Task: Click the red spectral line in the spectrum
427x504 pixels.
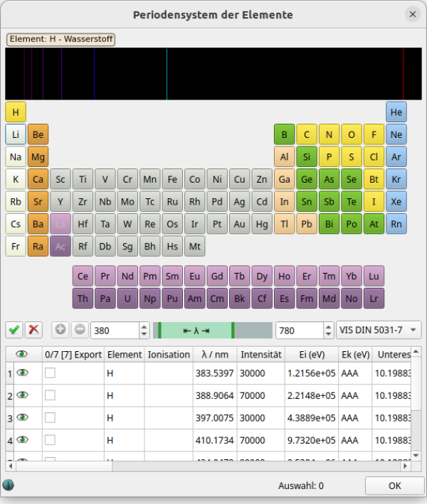Action: (x=404, y=74)
